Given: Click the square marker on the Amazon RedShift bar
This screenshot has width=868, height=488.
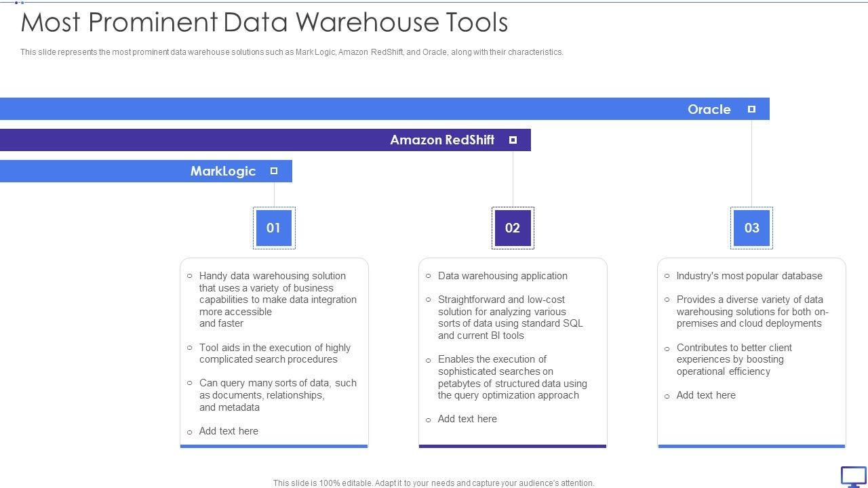Looking at the screenshot, I should click(513, 140).
